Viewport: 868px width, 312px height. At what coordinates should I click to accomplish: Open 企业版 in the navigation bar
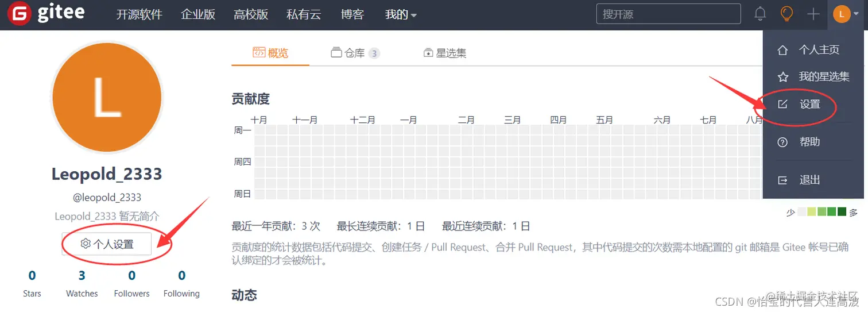(198, 14)
